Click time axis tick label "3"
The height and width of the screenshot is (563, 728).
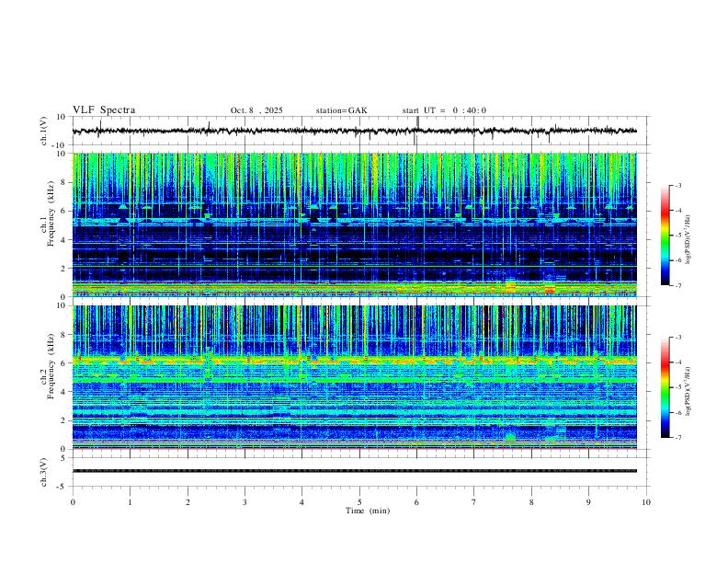[x=245, y=502]
